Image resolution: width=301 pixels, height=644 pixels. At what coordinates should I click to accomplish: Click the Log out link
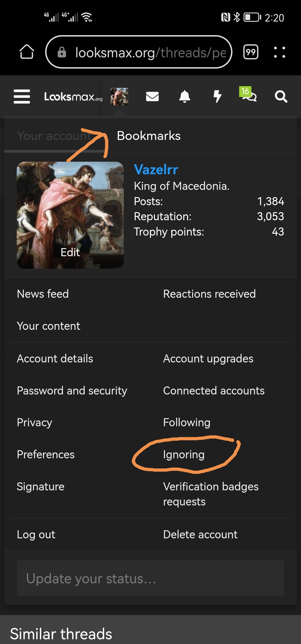point(36,534)
